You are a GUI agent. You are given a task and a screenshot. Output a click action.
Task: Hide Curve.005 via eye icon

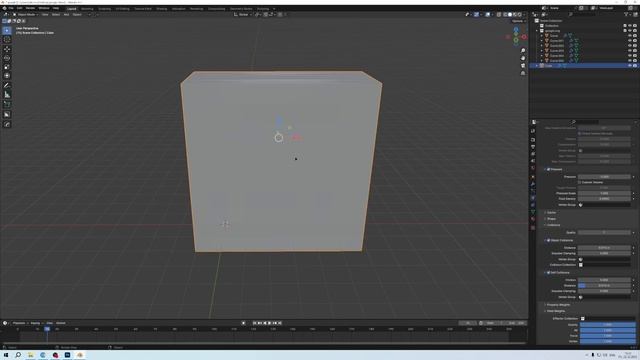point(630,60)
